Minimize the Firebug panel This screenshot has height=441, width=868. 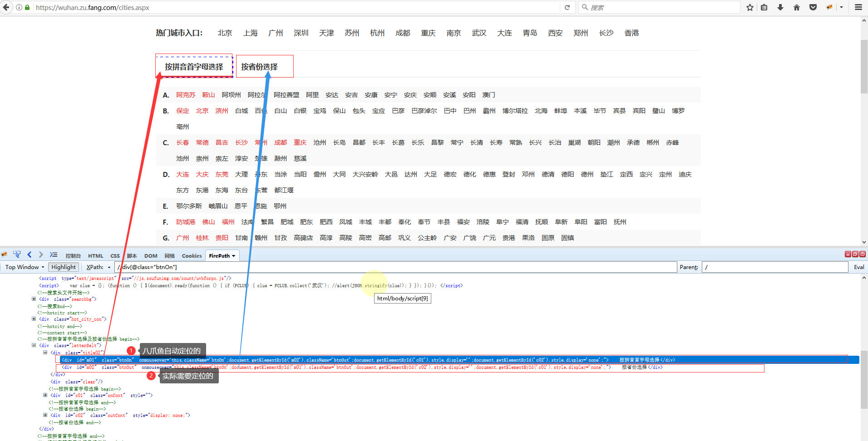tap(848, 254)
